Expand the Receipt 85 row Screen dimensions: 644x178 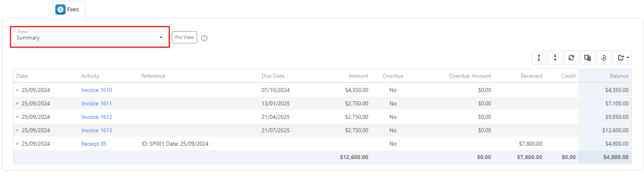click(x=17, y=144)
